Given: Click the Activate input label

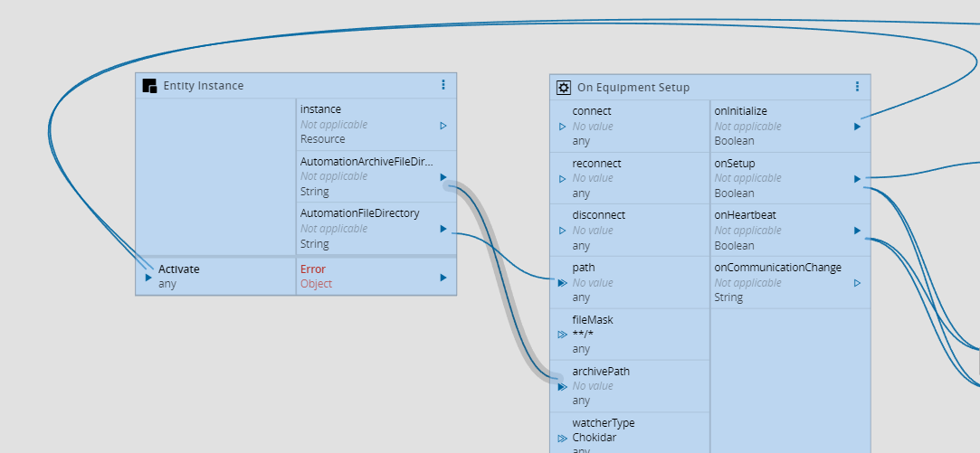Looking at the screenshot, I should (179, 269).
